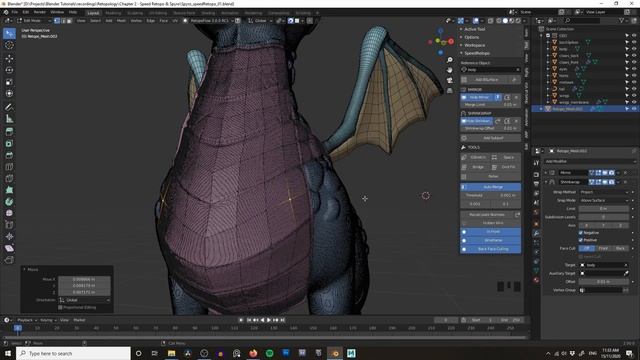Select the Cursor tool in left toolbar
The image size is (640, 360).
click(x=9, y=45)
